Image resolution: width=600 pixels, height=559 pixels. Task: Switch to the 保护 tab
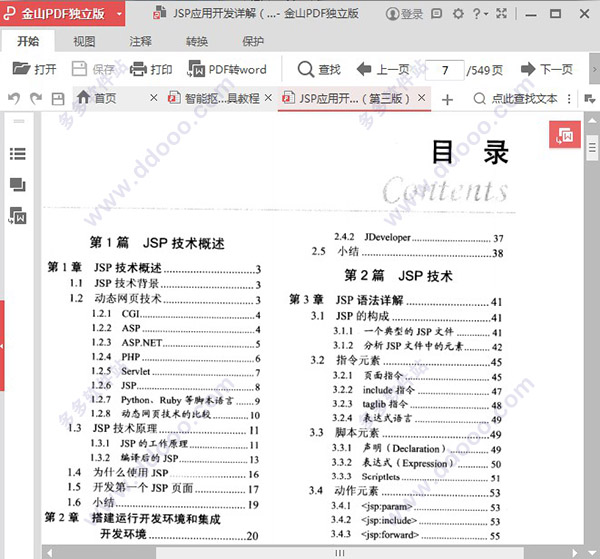pos(253,41)
